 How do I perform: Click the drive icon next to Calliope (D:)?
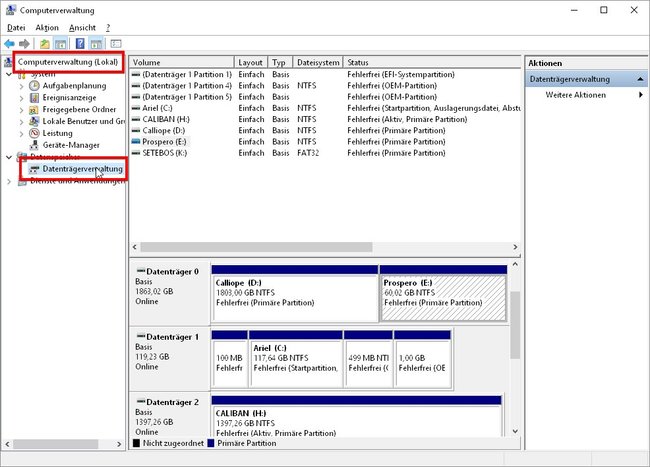coord(136,131)
